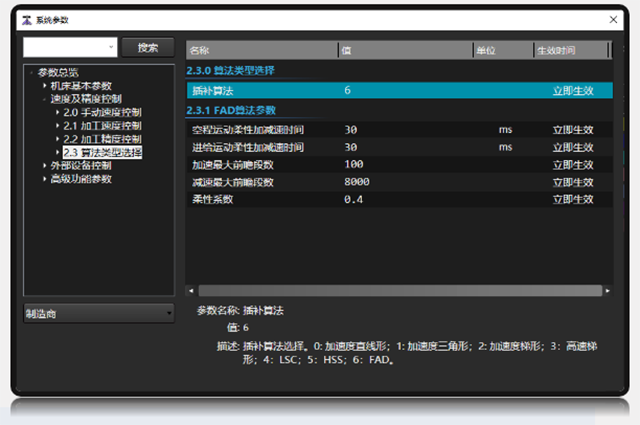Collapse the 速度及精度控制 tree node

44,99
